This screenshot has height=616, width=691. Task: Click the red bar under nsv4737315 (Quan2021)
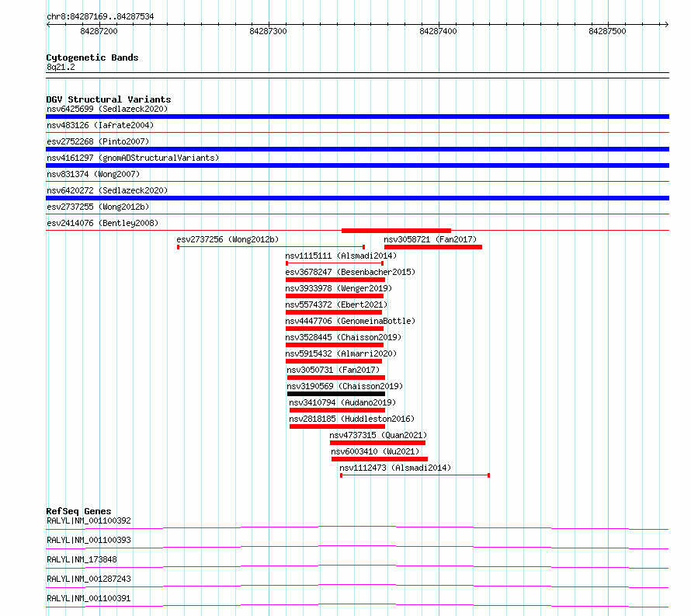(377, 443)
